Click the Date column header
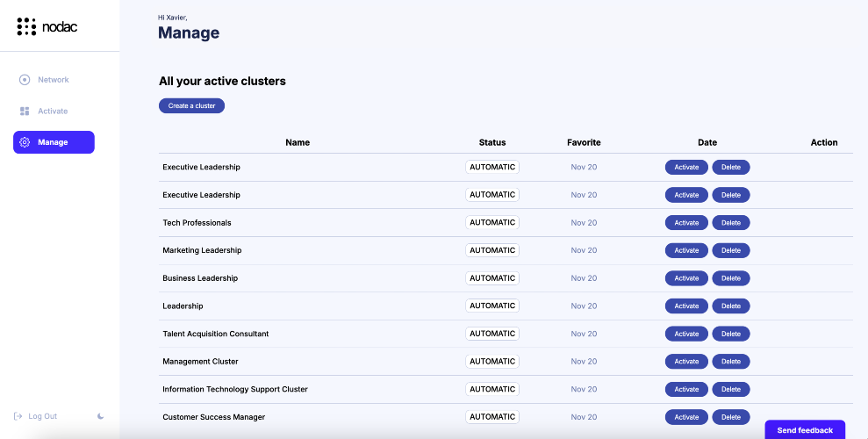Screen dimensions: 868x439 pos(707,142)
